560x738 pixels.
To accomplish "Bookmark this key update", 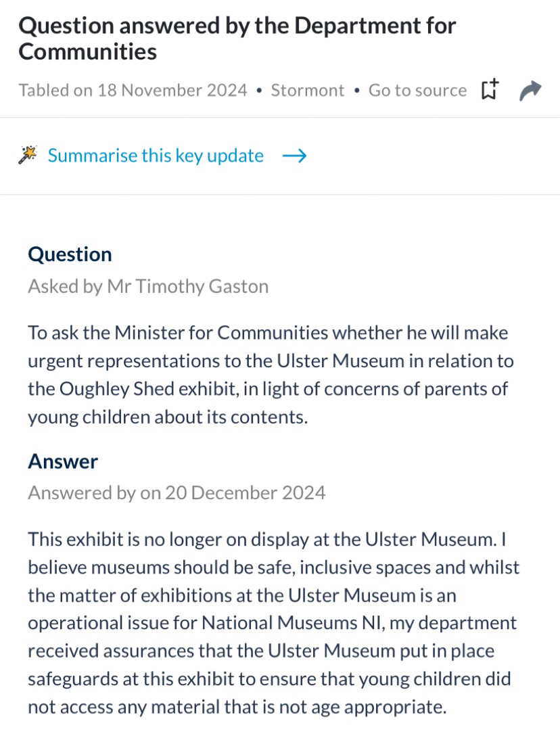I will point(490,90).
